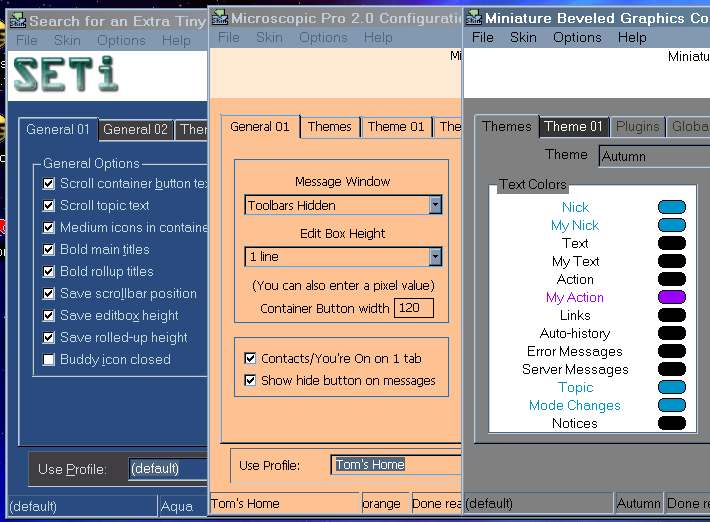Click the Topic color swatch
The image size is (710, 522).
pos(672,387)
